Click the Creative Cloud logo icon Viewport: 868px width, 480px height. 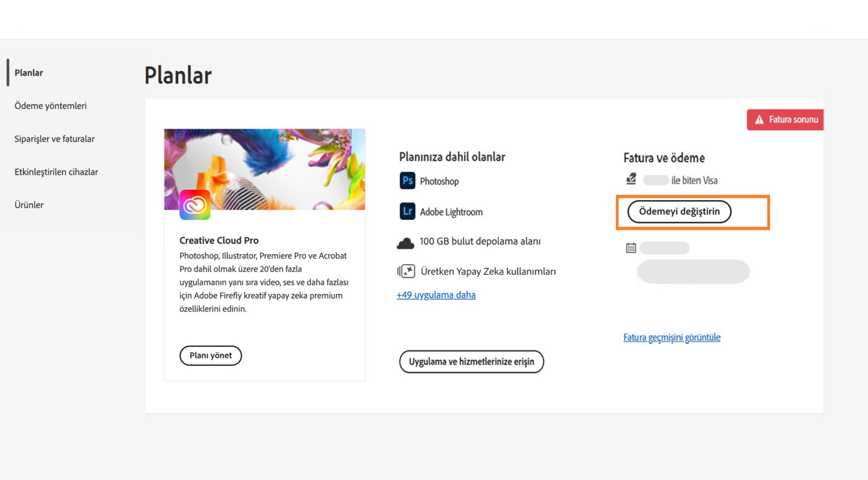[x=195, y=205]
